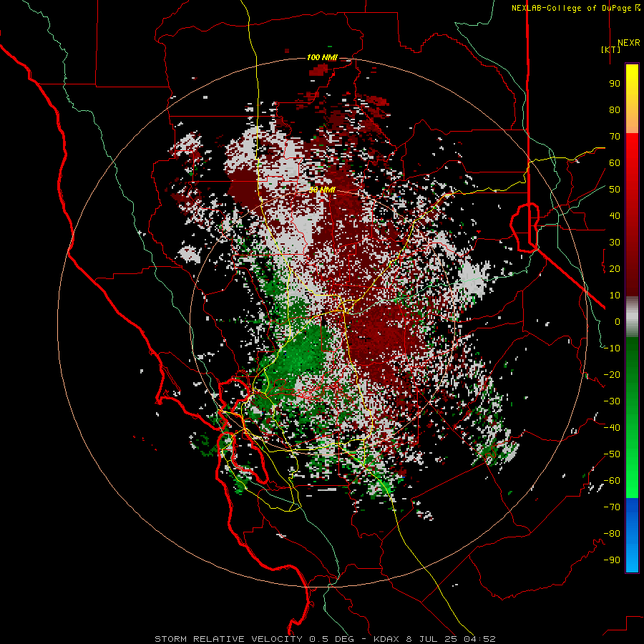Click the -60 value on the velocity scale

(612, 481)
